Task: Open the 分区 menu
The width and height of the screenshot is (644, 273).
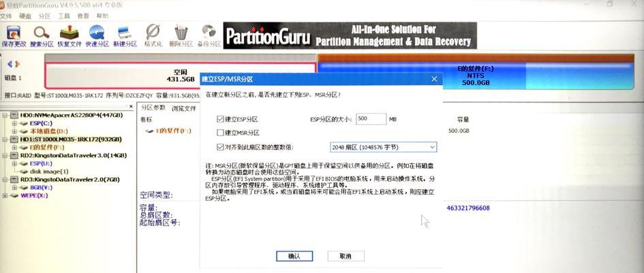Action: click(44, 16)
